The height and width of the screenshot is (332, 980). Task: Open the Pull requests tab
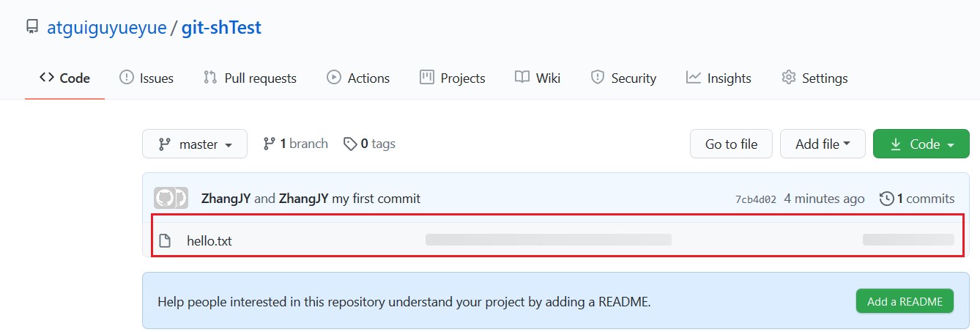click(250, 78)
